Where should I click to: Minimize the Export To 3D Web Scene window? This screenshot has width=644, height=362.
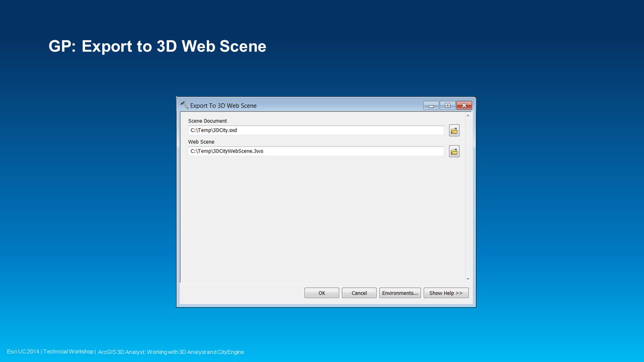pyautogui.click(x=431, y=106)
